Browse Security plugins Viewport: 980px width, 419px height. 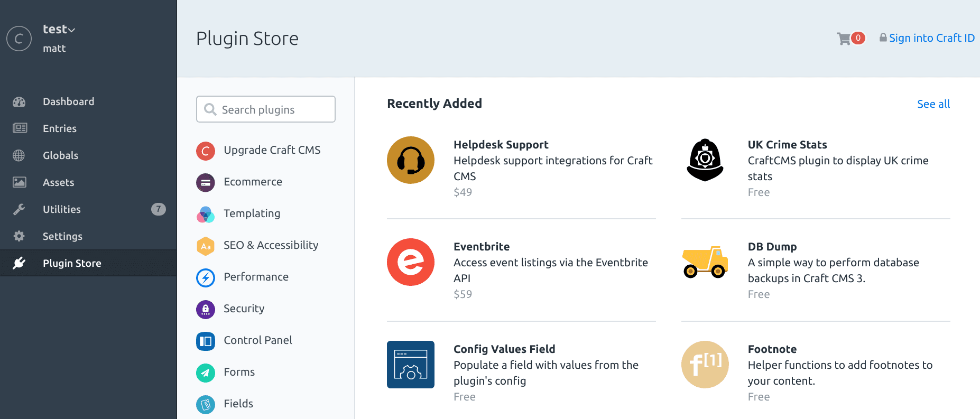(x=244, y=309)
